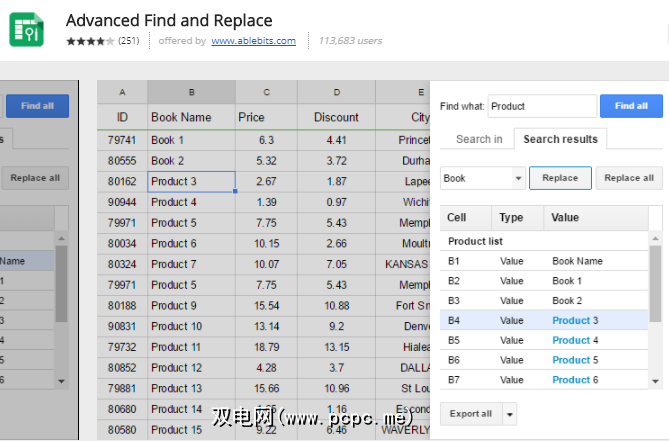Type in the Find what input field

[540, 106]
